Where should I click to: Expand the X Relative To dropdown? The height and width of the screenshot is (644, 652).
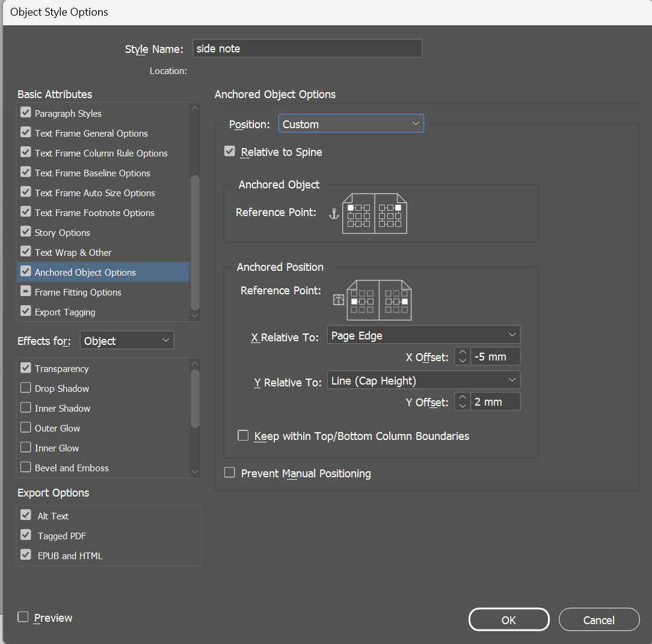point(423,335)
